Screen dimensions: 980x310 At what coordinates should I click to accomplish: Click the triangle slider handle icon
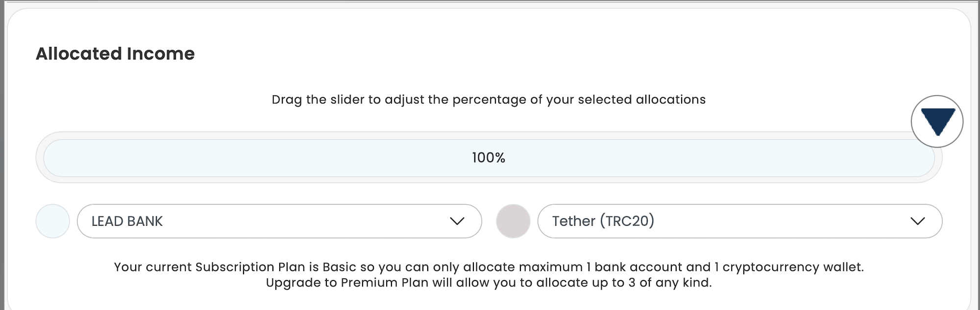[937, 121]
